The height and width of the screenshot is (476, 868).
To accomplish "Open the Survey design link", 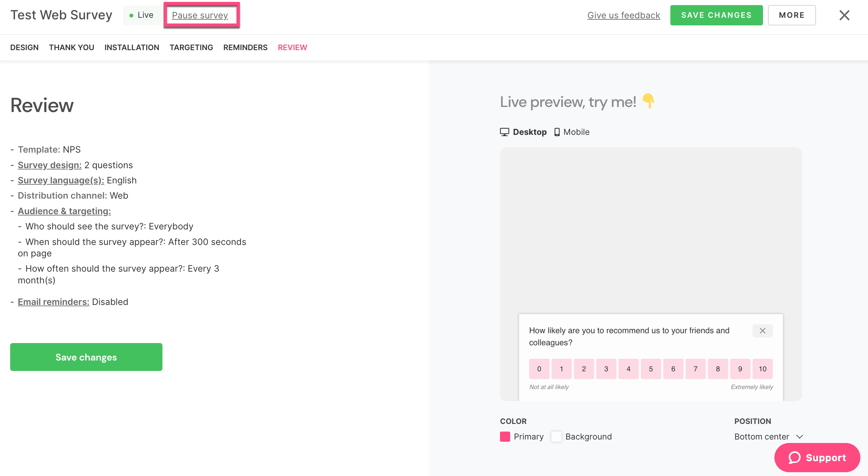I will pos(49,165).
